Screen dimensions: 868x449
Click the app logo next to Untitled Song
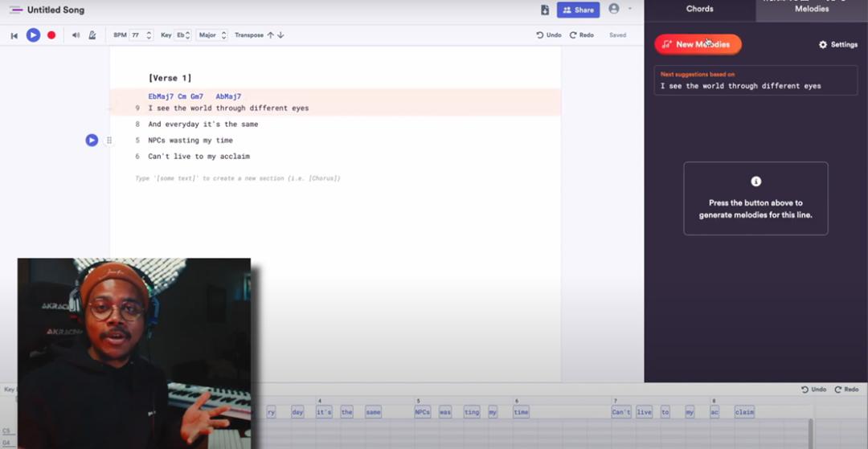pos(16,10)
